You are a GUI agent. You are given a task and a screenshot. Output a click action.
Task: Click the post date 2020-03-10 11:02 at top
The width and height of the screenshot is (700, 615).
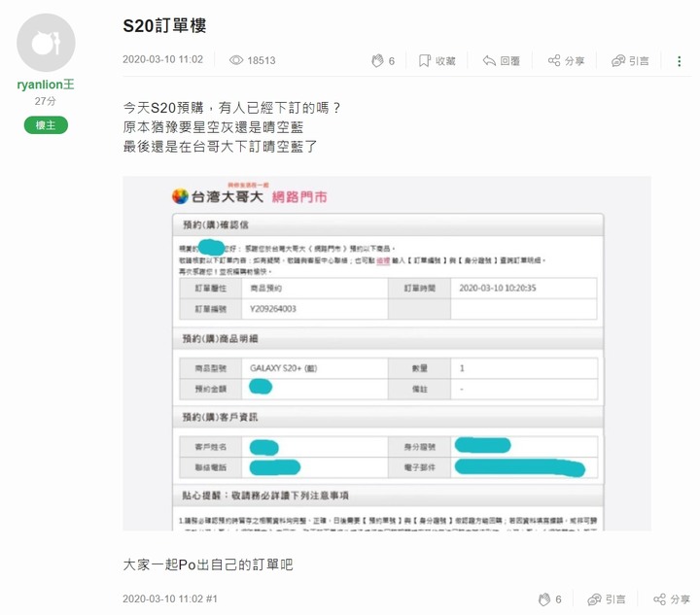click(163, 60)
